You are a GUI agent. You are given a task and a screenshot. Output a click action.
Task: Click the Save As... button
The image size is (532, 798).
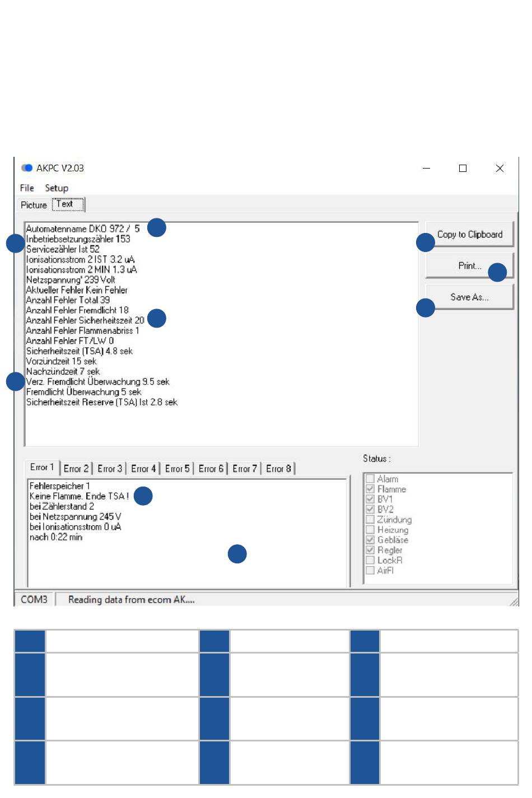(470, 297)
